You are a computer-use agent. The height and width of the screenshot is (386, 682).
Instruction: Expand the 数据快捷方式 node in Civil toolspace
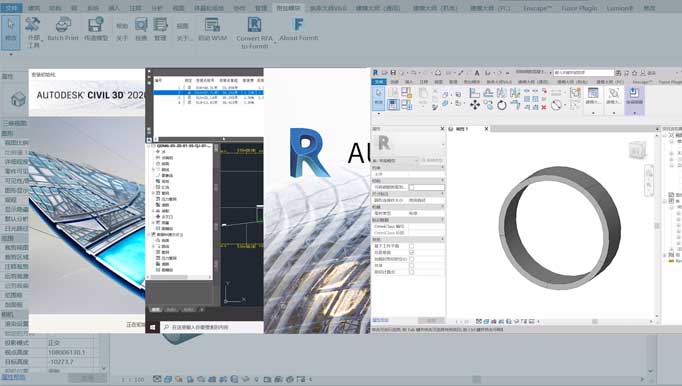(149, 234)
